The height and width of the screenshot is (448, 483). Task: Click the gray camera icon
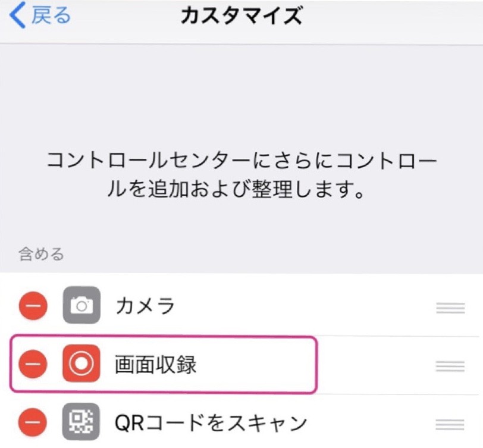[x=81, y=306]
